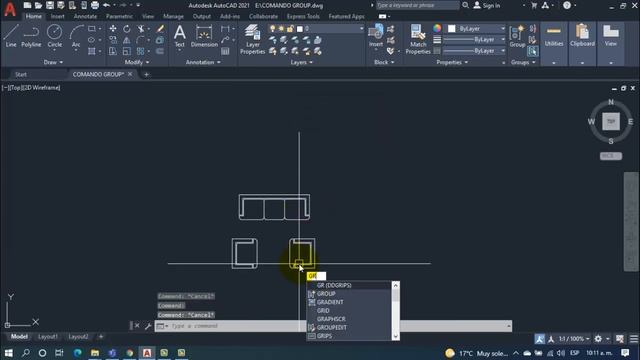Toggle layer lock padlock icon
Image resolution: width=640 pixels, height=360 pixels.
click(x=290, y=29)
